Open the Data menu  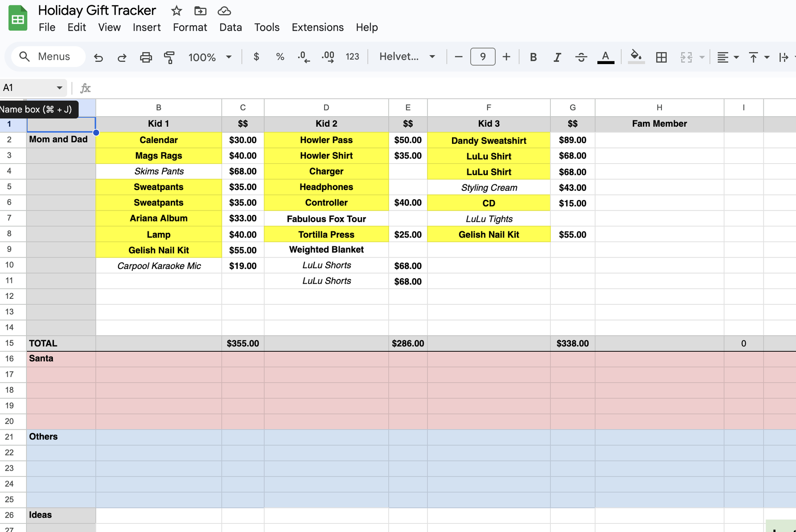pyautogui.click(x=230, y=27)
